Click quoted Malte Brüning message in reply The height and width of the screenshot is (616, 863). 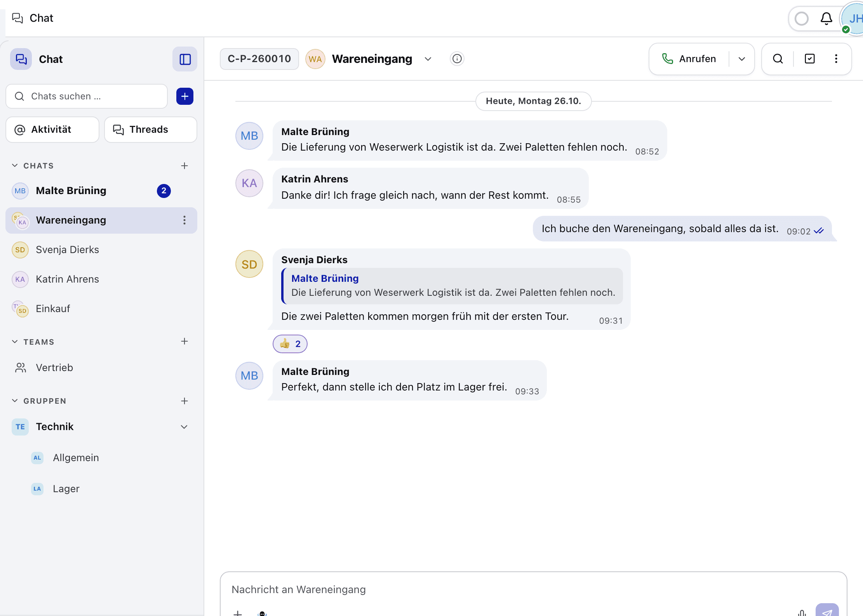click(x=452, y=286)
